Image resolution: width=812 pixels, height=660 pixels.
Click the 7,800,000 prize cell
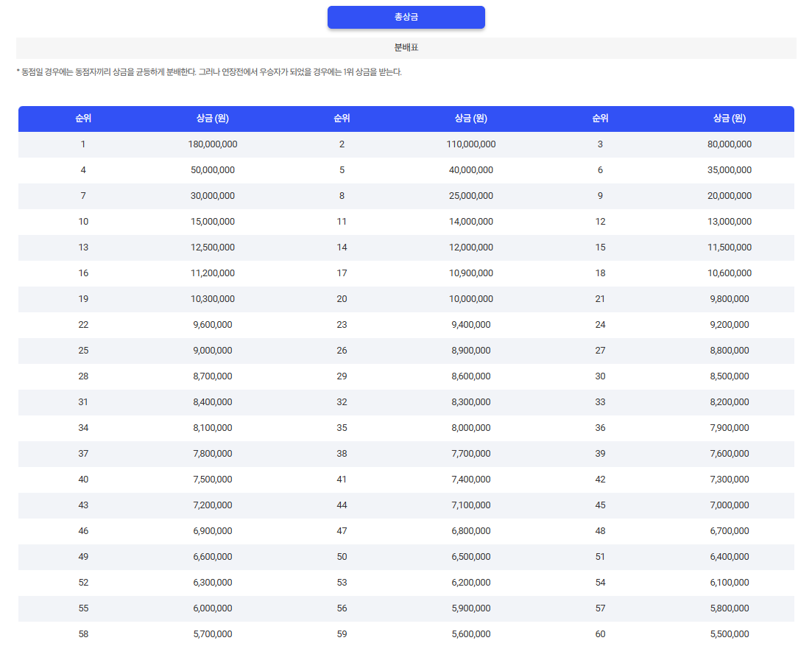(x=212, y=454)
